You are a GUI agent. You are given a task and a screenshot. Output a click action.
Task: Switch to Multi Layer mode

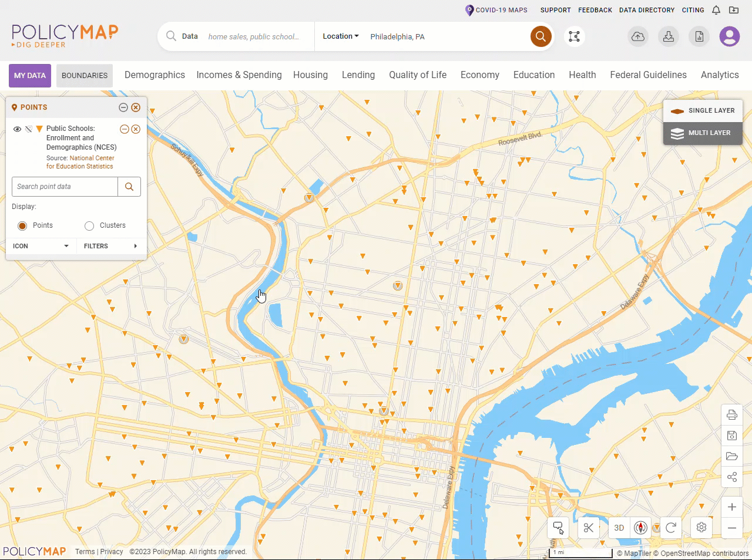703,133
